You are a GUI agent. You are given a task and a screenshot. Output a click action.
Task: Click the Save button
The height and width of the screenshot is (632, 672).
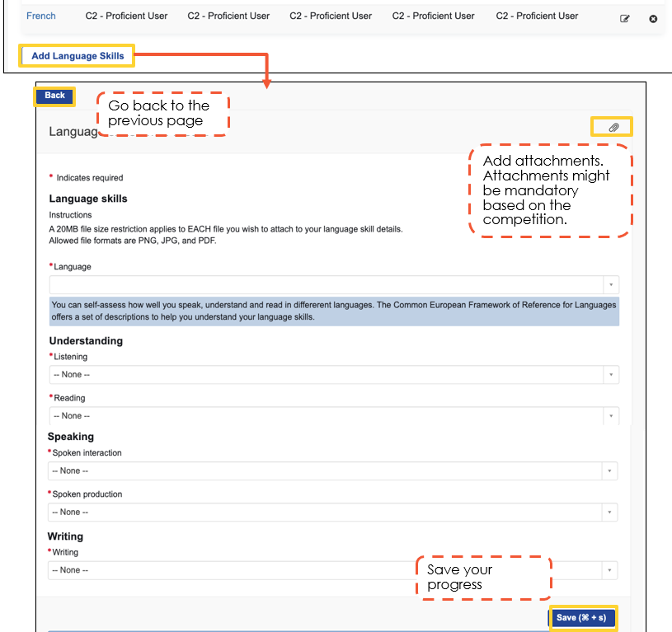tap(581, 618)
